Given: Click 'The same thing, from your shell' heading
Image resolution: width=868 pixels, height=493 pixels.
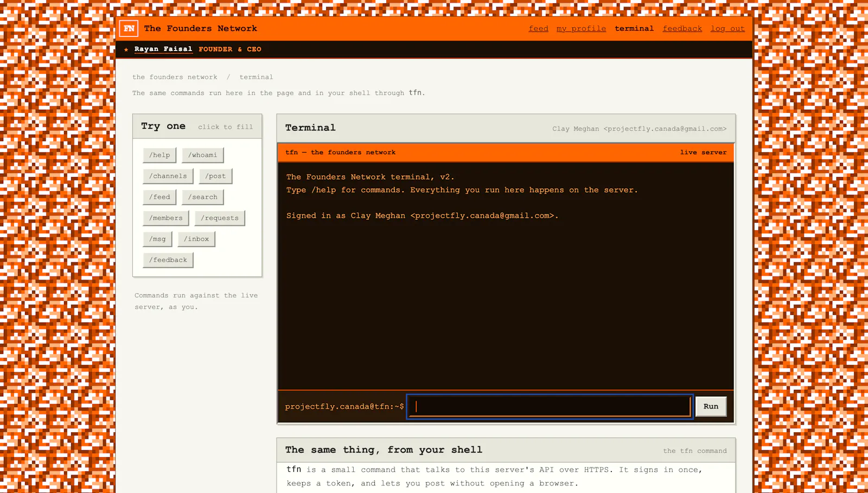Looking at the screenshot, I should point(384,450).
